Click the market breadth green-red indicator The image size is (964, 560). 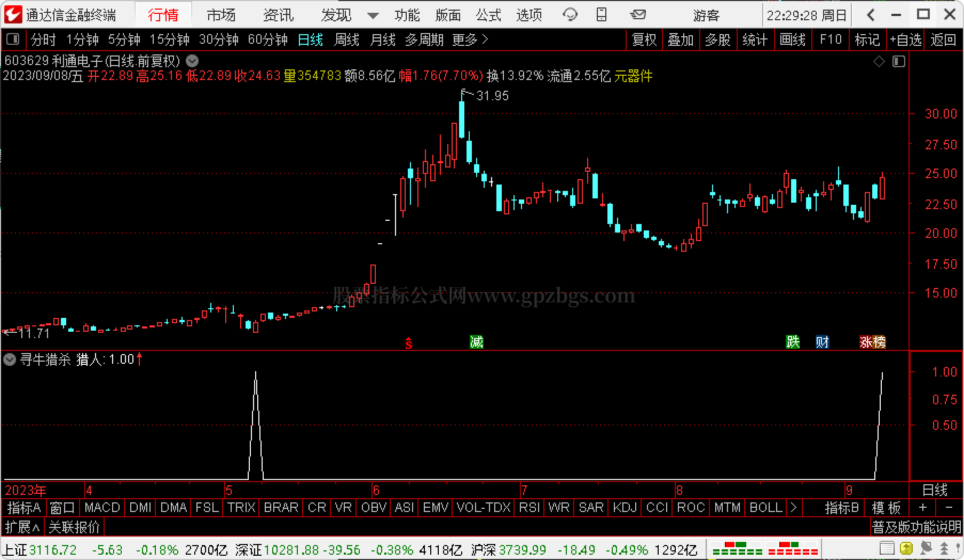coord(764,548)
